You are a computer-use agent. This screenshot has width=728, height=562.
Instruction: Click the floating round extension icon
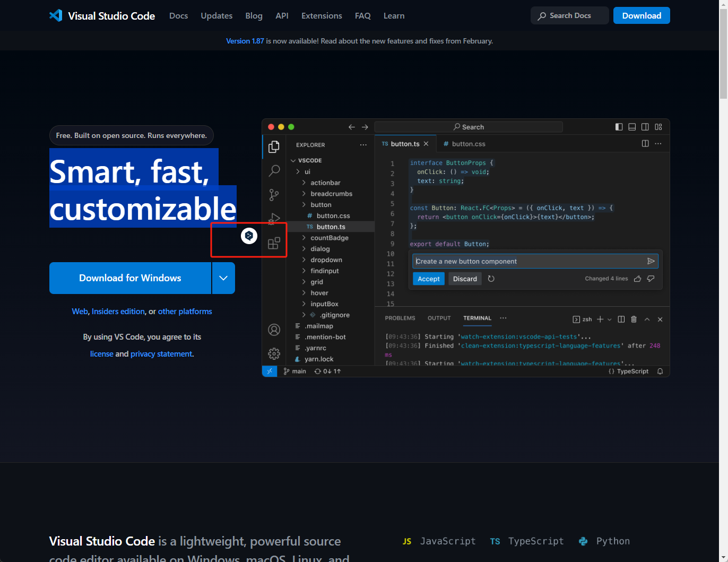click(249, 236)
